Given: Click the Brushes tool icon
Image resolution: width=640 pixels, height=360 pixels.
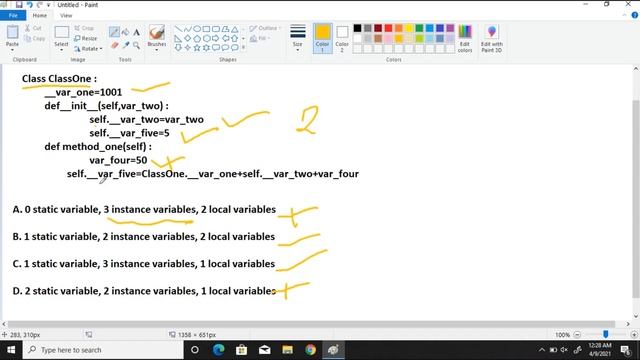Looking at the screenshot, I should click(157, 33).
